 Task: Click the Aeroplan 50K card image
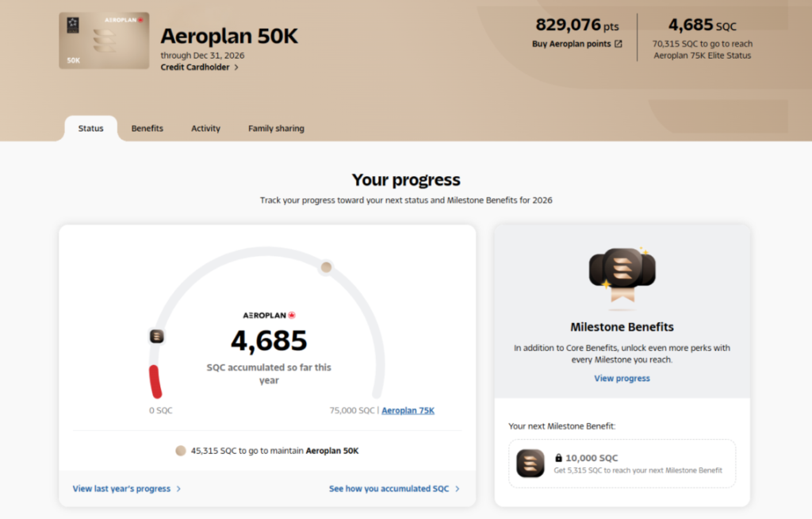tap(104, 40)
